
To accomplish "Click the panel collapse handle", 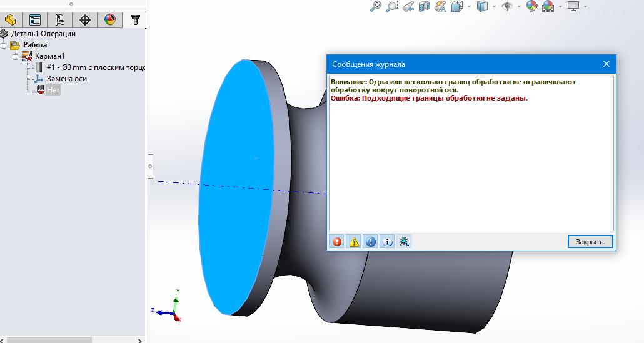I will click(x=150, y=166).
